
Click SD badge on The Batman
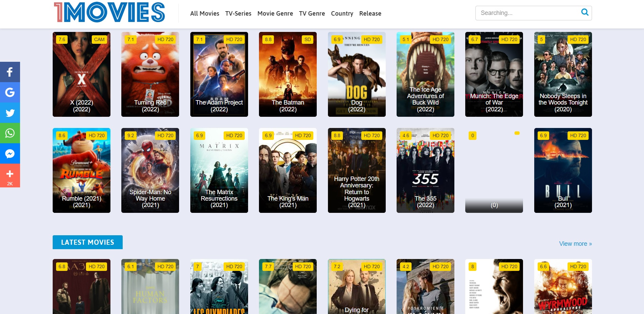308,39
